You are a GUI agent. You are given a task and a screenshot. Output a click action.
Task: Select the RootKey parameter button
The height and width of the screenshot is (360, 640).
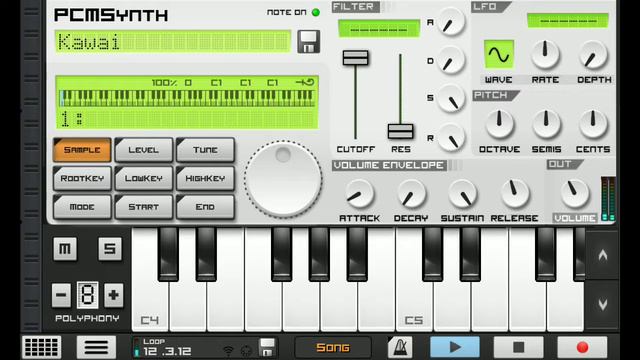tap(82, 178)
